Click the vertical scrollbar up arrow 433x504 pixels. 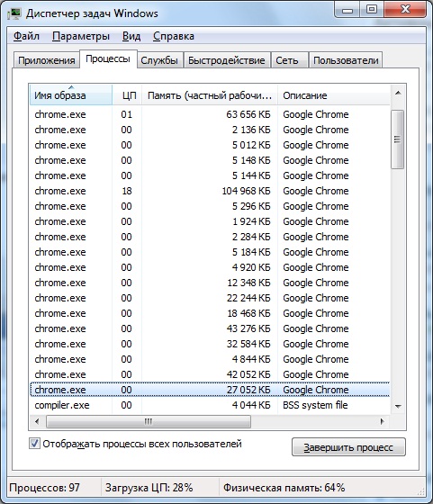point(398,94)
